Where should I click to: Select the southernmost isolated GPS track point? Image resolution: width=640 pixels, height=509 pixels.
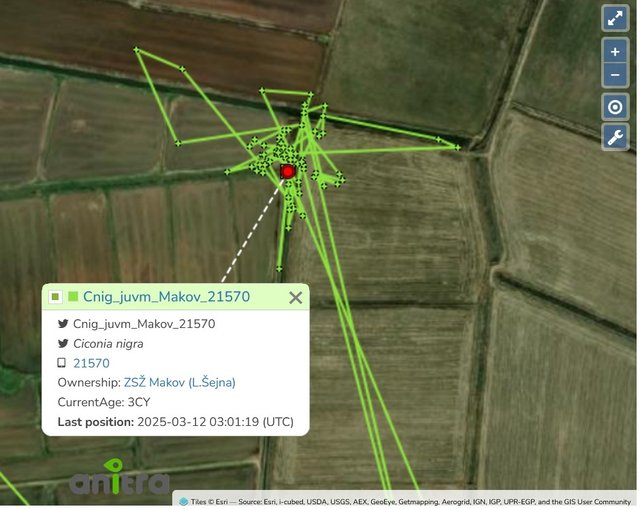point(279,269)
